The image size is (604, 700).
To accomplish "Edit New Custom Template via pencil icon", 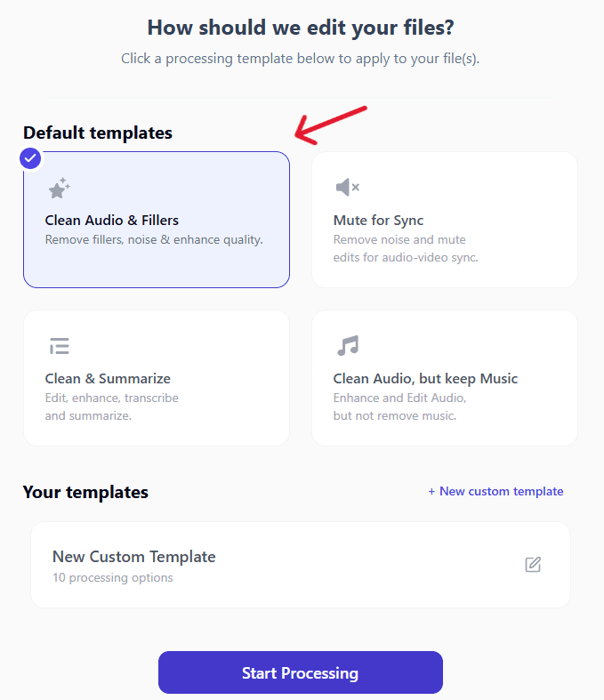I will coord(533,564).
